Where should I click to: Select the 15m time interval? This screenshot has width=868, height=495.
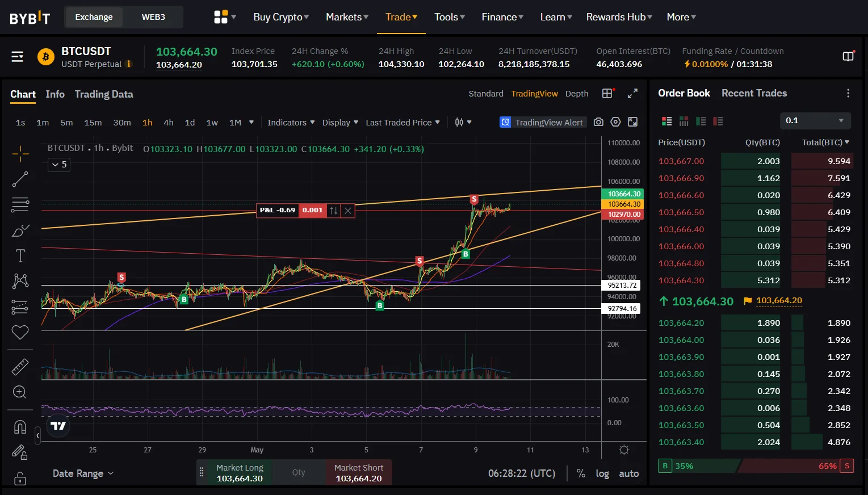pyautogui.click(x=93, y=123)
